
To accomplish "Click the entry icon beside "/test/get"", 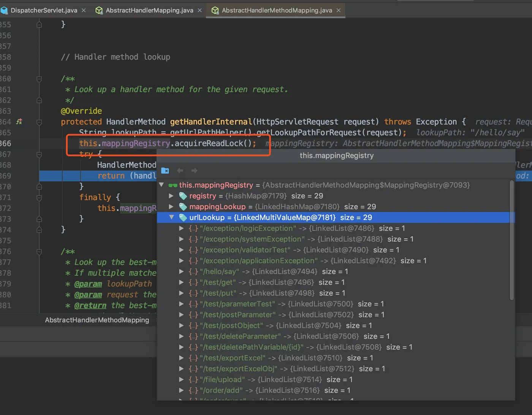I will 193,282.
